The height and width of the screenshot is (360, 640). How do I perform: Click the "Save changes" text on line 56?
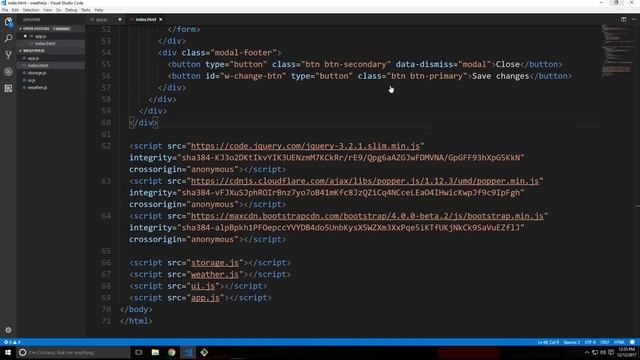(x=500, y=76)
